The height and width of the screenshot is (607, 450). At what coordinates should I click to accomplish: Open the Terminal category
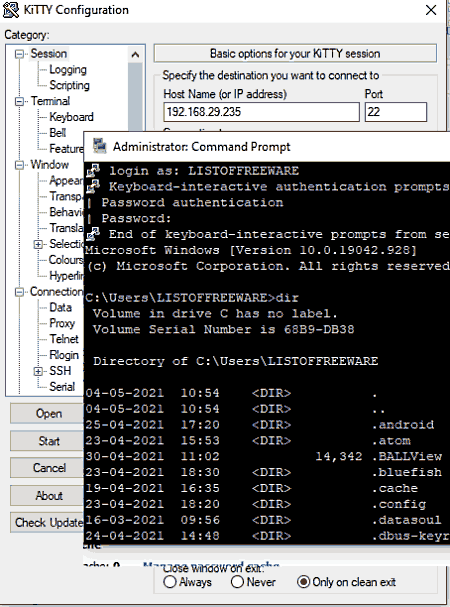[x=50, y=101]
